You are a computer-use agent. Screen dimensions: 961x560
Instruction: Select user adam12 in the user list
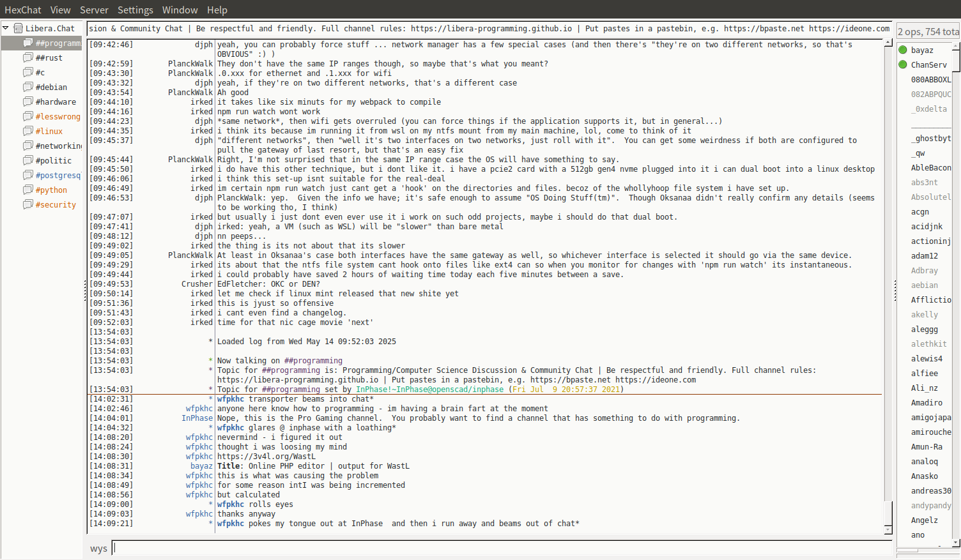coord(925,255)
